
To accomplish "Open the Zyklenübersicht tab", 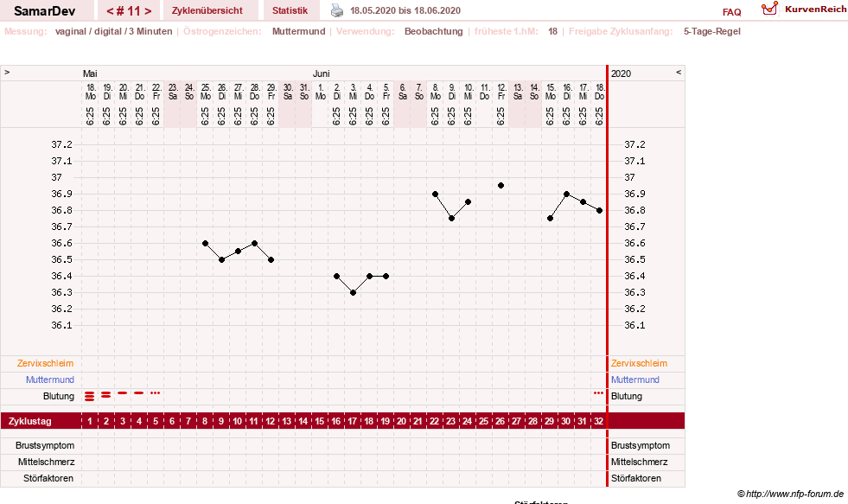I will point(207,10).
